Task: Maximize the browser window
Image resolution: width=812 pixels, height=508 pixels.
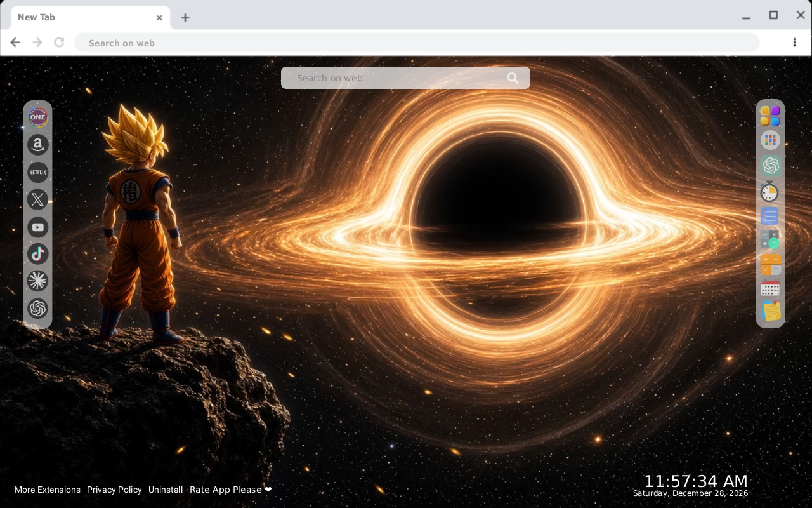Action: click(x=773, y=15)
